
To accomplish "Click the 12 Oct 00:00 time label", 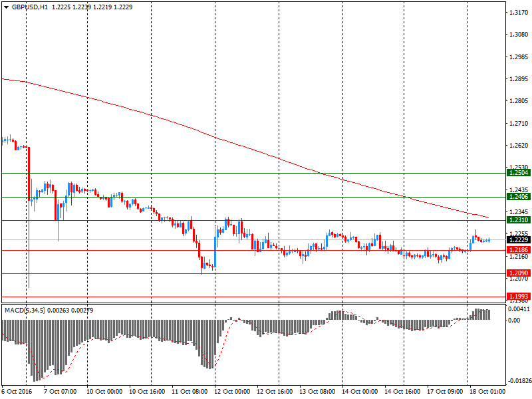I will pos(232,392).
